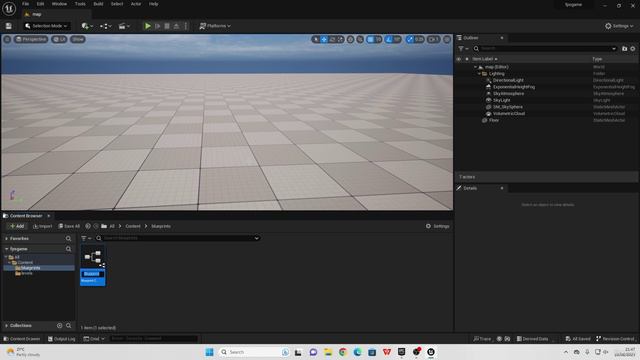The image size is (640, 360).
Task: Open the Tools menu
Action: coord(80,4)
